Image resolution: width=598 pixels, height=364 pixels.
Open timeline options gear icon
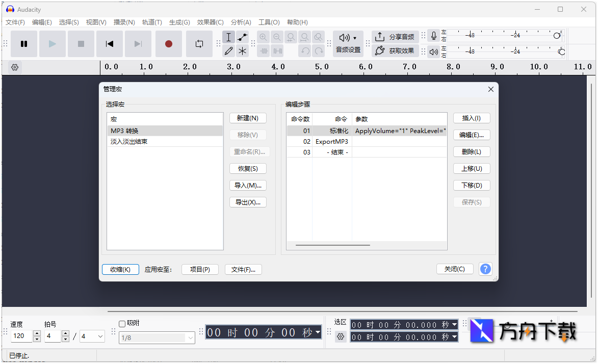pyautogui.click(x=15, y=67)
